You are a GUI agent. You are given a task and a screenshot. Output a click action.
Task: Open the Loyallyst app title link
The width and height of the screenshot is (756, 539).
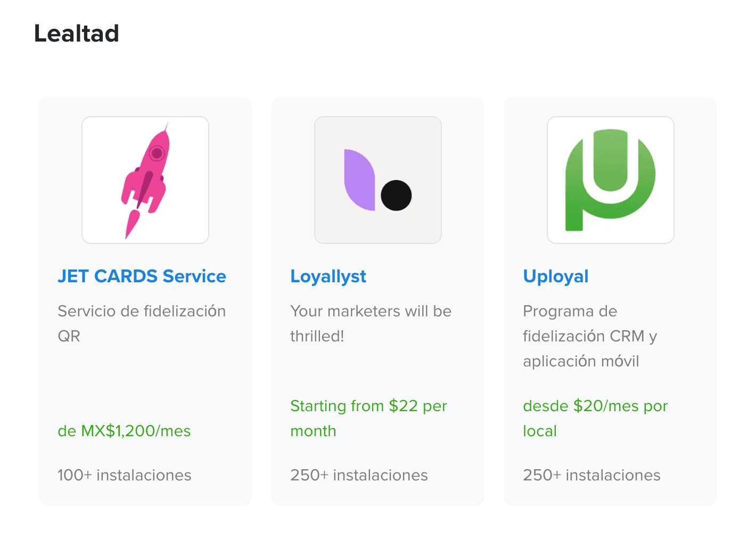(328, 276)
